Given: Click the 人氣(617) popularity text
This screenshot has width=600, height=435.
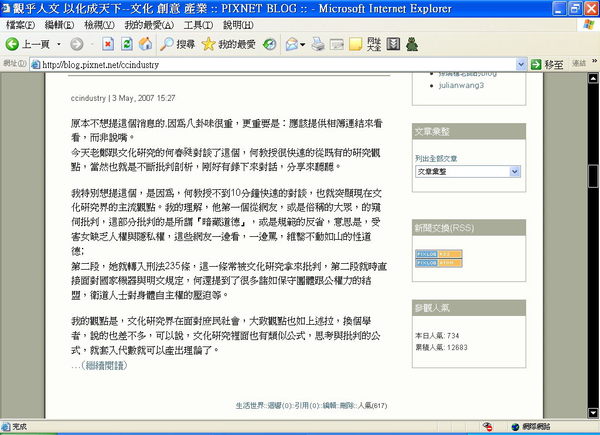Looking at the screenshot, I should click(372, 406).
